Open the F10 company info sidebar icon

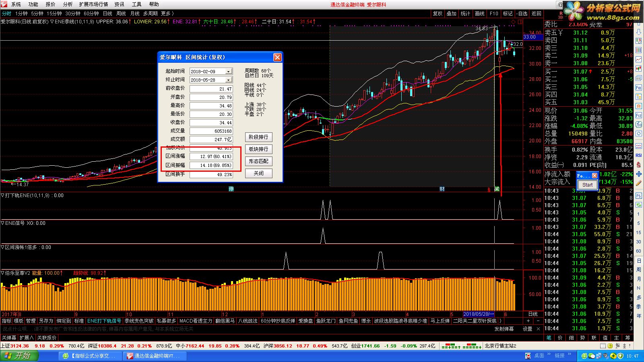pyautogui.click(x=639, y=87)
